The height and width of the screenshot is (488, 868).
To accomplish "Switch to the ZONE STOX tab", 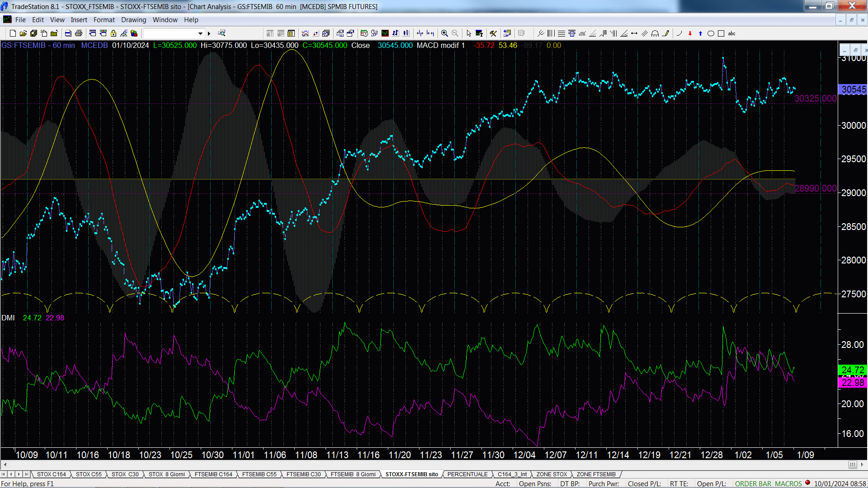I will (x=552, y=474).
